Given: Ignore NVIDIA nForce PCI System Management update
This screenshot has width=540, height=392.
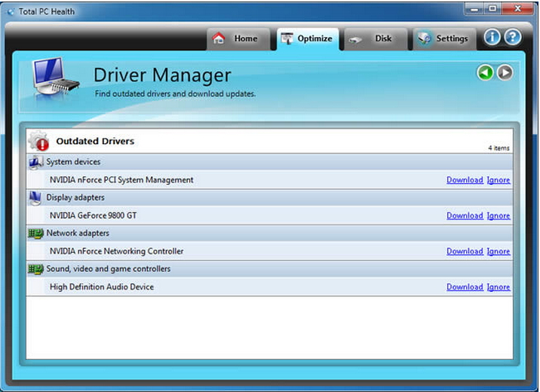Looking at the screenshot, I should point(499,180).
